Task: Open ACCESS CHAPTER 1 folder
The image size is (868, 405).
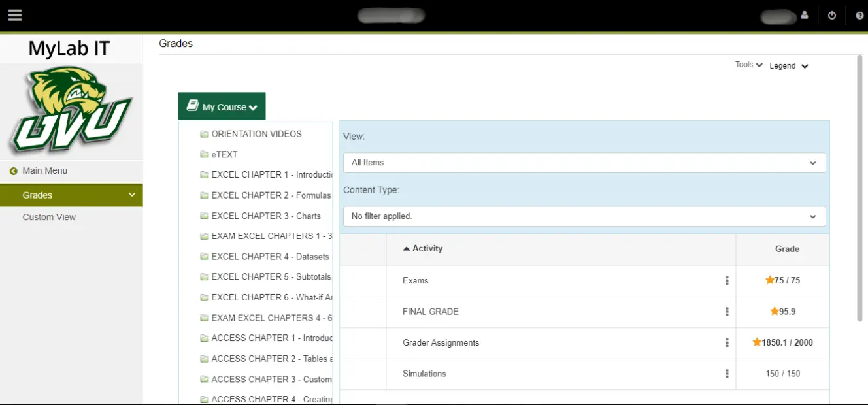Action: [x=271, y=338]
